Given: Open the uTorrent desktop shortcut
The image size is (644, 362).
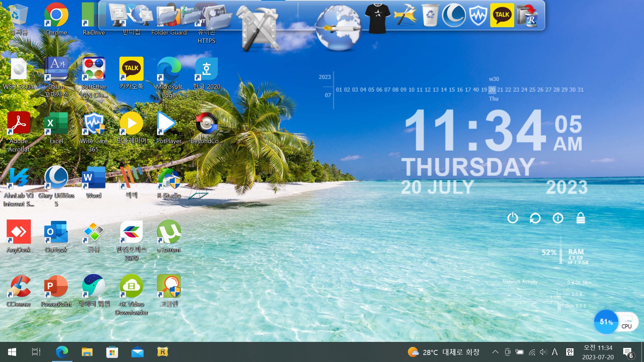Looking at the screenshot, I should [x=169, y=232].
